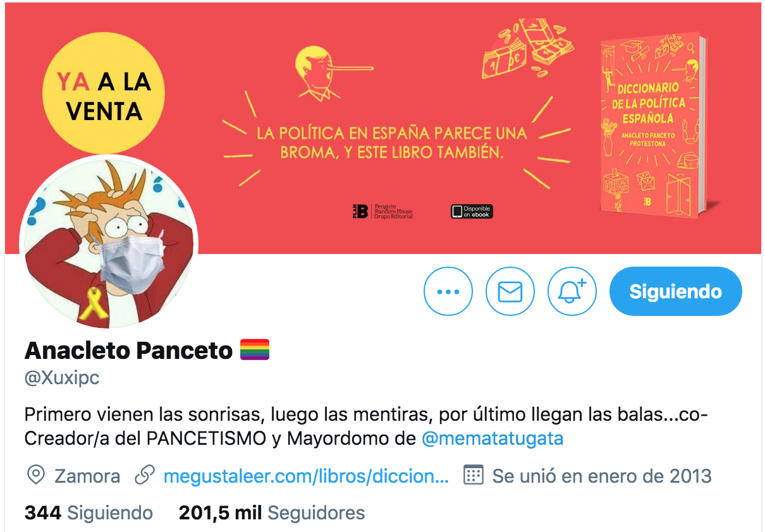The height and width of the screenshot is (532, 765).
Task: View the 201,5 mil Seguidores list
Action: 272,512
